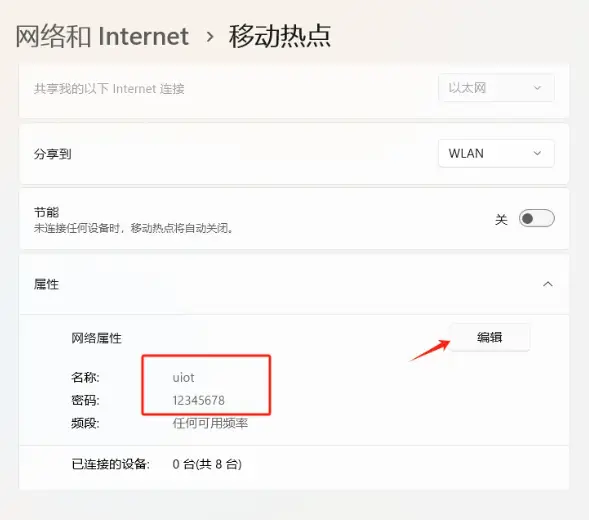Click the 分享到 label
589x520 pixels.
tap(53, 154)
